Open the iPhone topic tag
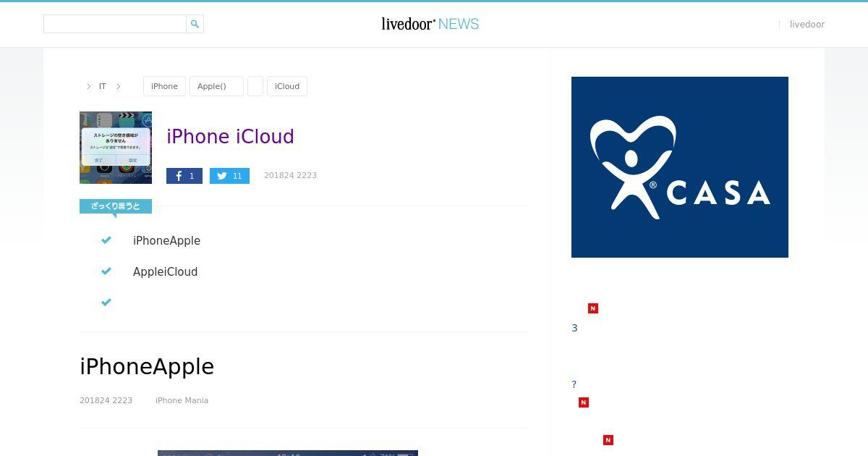The width and height of the screenshot is (868, 456). [x=164, y=86]
